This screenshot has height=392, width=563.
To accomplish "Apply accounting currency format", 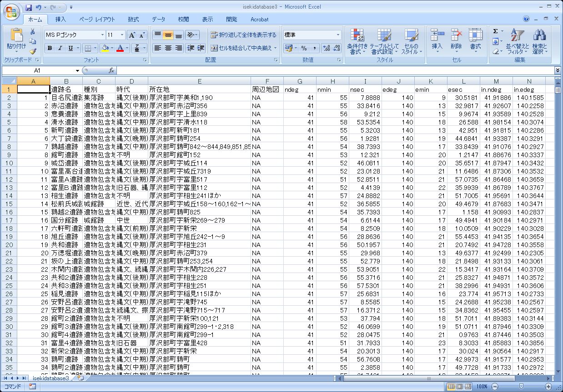I will pyautogui.click(x=288, y=48).
